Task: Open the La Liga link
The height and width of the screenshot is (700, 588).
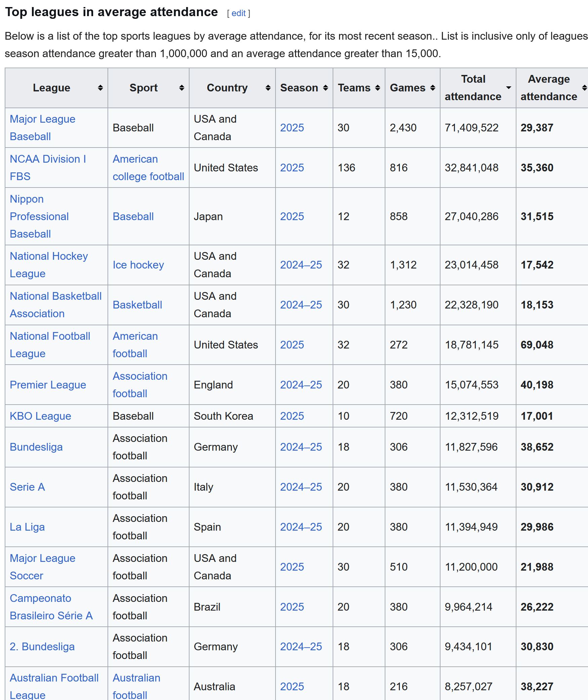Action: pos(27,527)
